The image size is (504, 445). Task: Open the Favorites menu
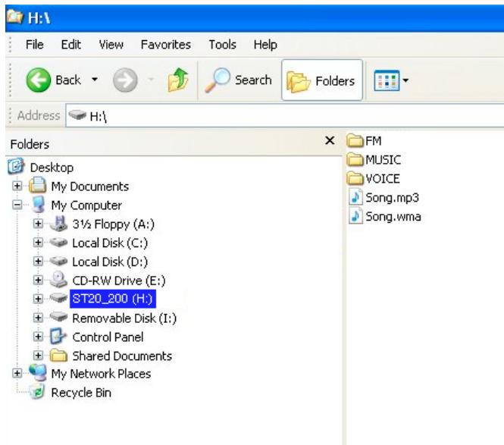tap(165, 45)
